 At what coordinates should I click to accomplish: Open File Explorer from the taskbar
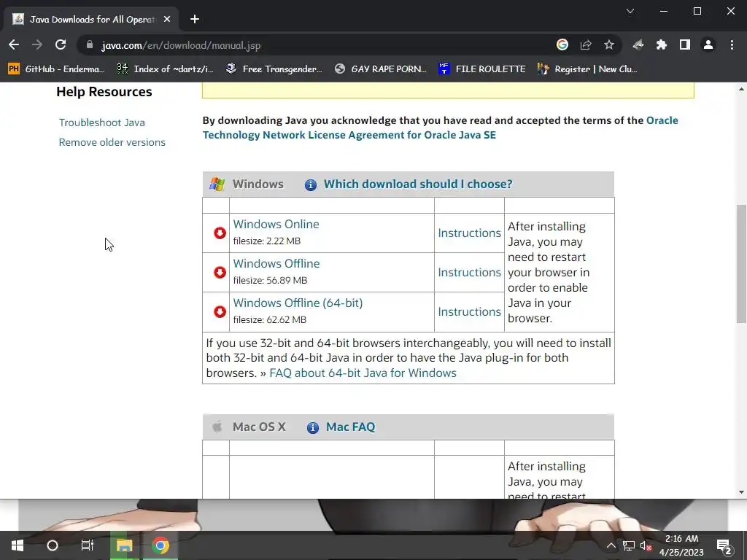tap(124, 545)
